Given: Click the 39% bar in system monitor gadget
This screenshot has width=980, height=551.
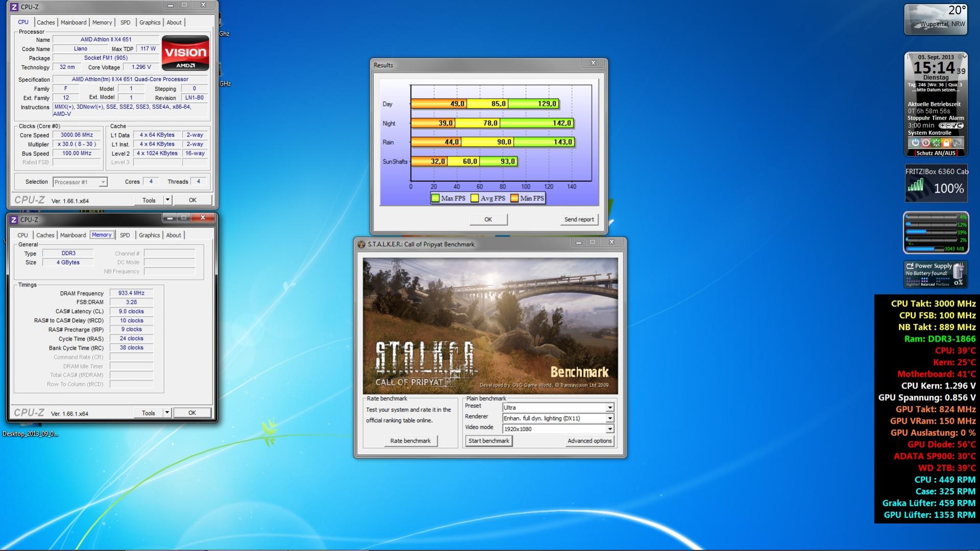Looking at the screenshot, I should click(x=931, y=232).
